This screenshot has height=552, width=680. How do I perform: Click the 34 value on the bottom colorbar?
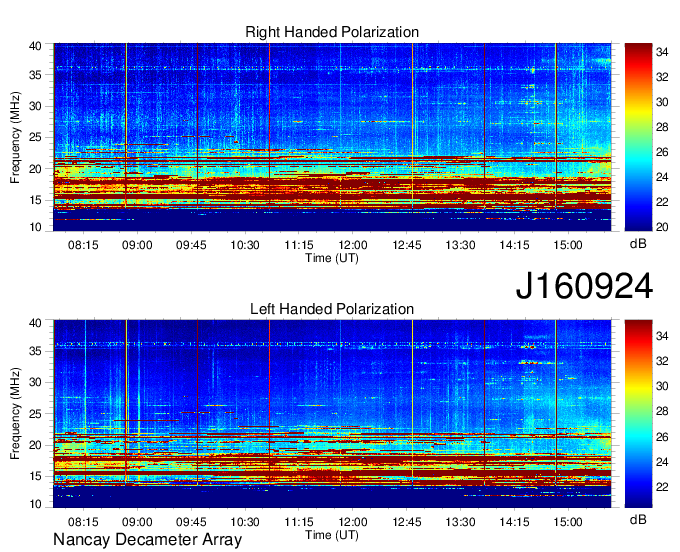coord(662,336)
